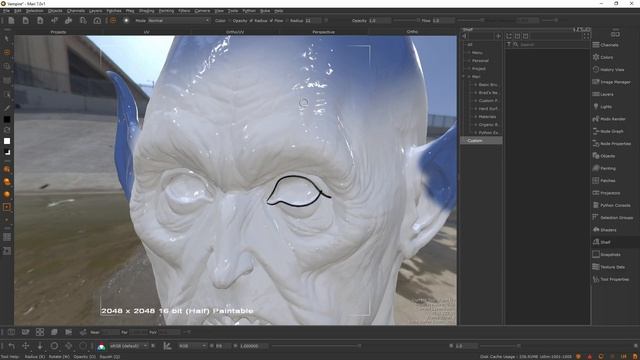Click the black foreground color swatch
The width and height of the screenshot is (640, 360).
pos(7,119)
